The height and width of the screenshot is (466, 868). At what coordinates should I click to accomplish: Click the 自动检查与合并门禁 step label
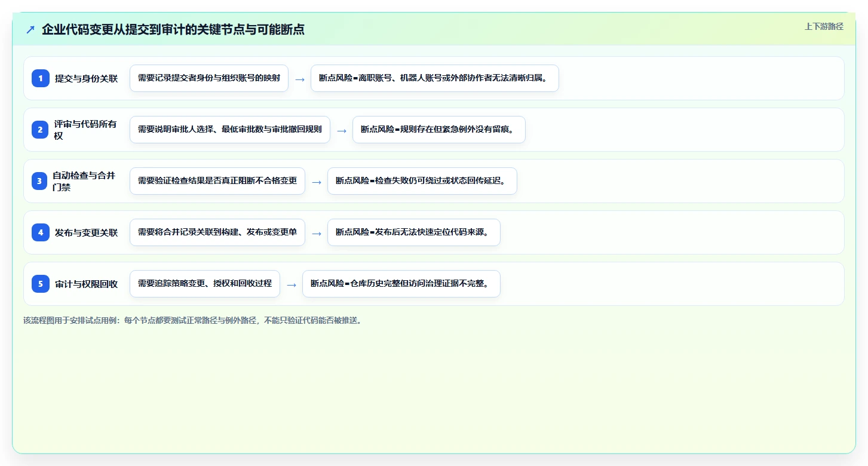coord(85,181)
